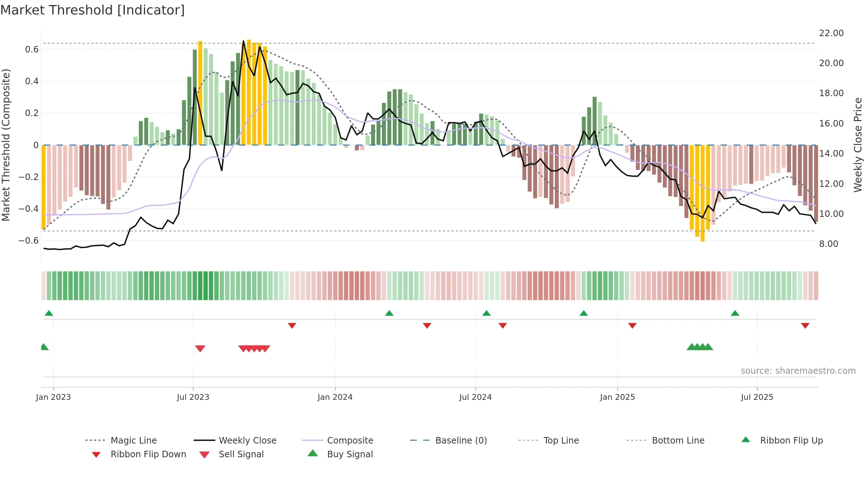Viewport: 868px width, 488px height.
Task: Toggle the Weekly Close legend entry
Action: [x=235, y=440]
